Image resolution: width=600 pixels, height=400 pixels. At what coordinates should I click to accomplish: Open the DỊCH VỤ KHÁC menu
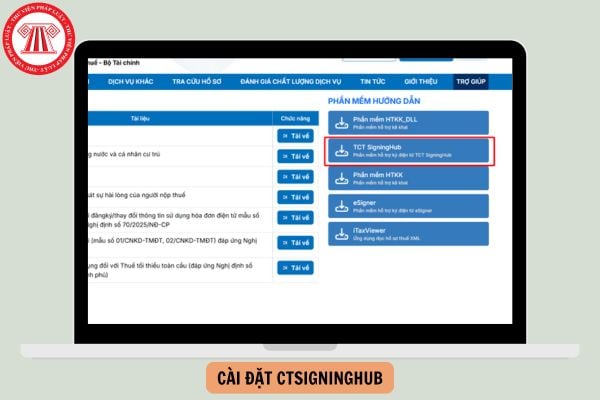coord(130,82)
